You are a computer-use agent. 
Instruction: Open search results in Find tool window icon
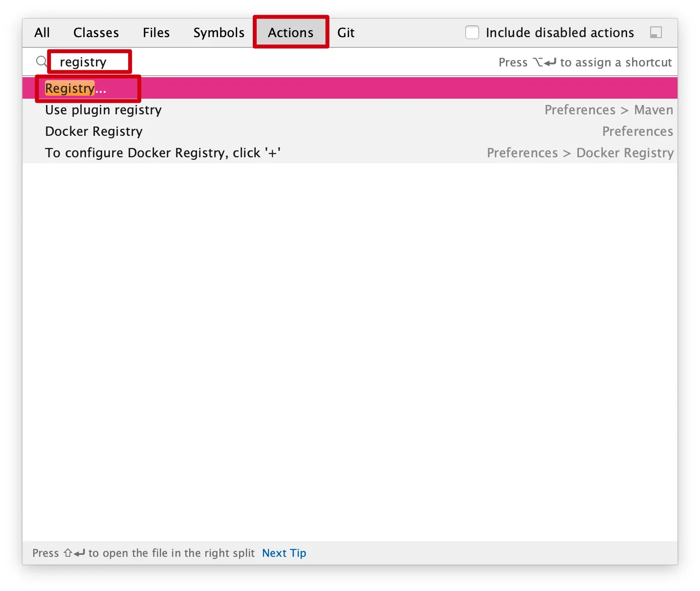point(656,32)
